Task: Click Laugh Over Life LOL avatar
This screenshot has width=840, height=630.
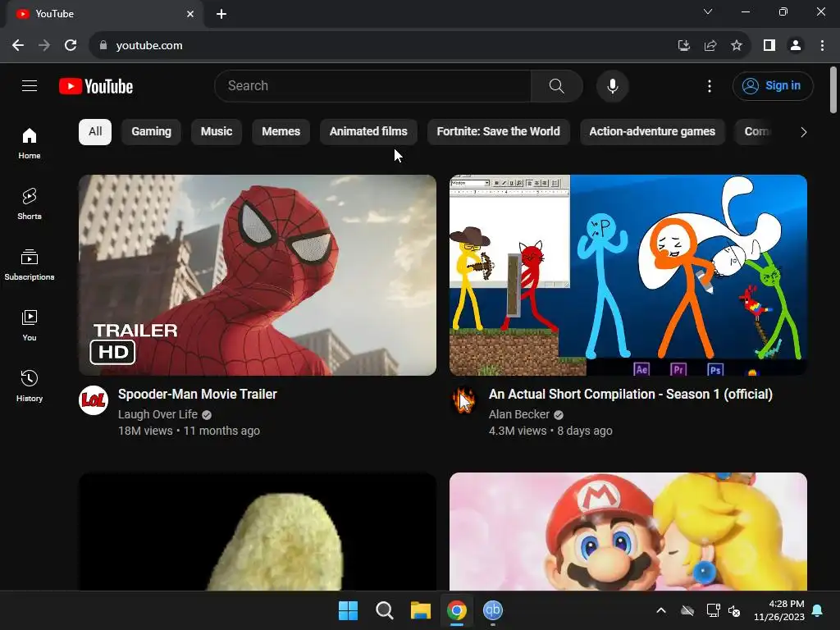Action: point(94,400)
